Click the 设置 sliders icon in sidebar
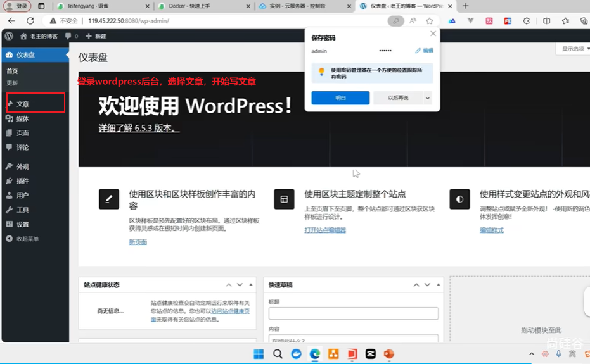Image resolution: width=590 pixels, height=364 pixels. pyautogui.click(x=10, y=224)
